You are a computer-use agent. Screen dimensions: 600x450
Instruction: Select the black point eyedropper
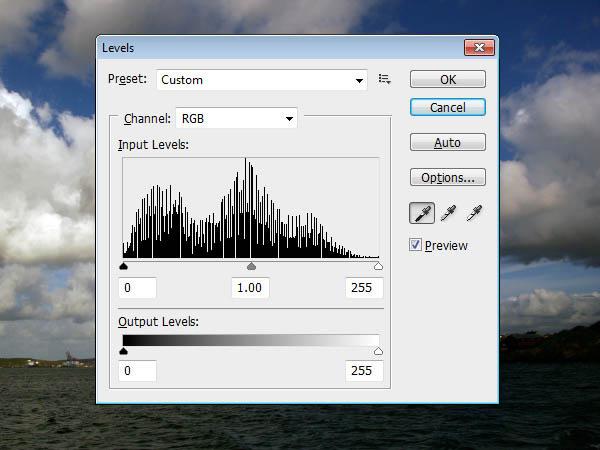[x=422, y=213]
